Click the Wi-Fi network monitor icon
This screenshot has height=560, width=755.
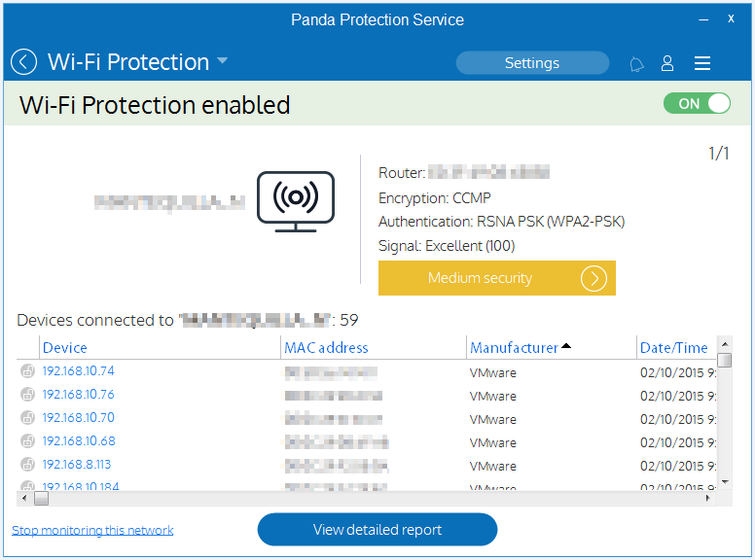tap(296, 201)
